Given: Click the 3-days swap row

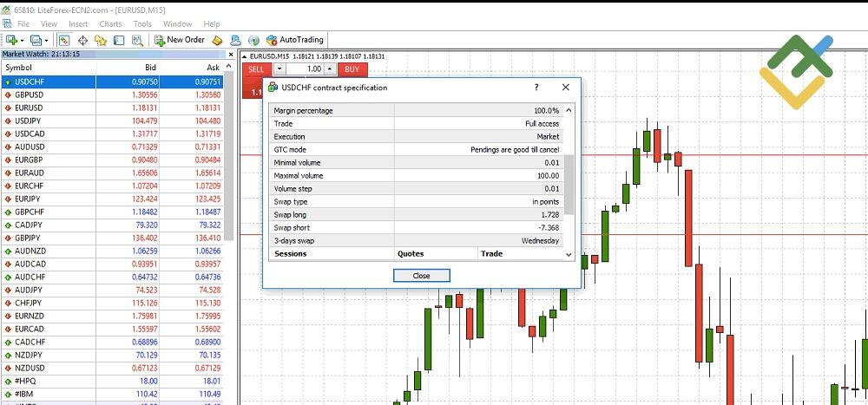Looking at the screenshot, I should click(417, 241).
